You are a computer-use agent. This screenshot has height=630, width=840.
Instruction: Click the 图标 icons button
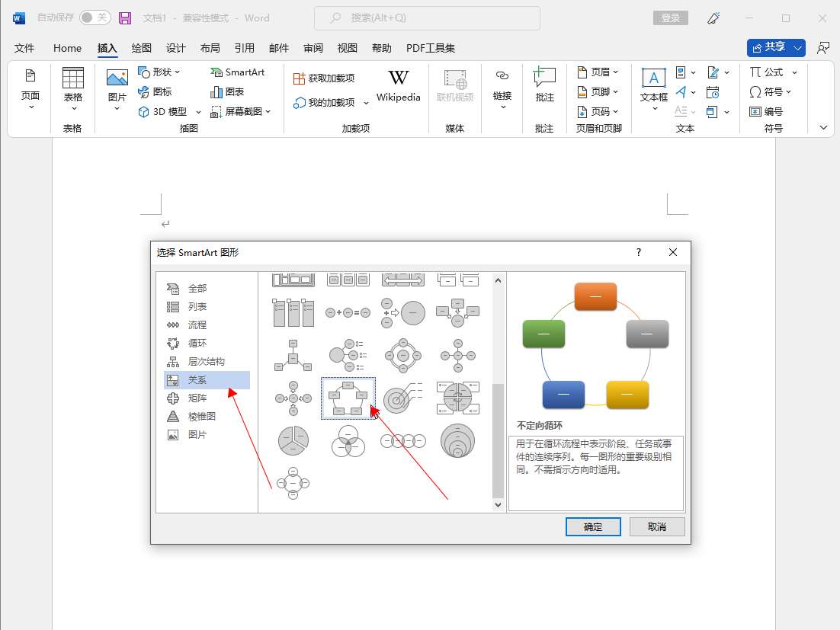point(155,91)
